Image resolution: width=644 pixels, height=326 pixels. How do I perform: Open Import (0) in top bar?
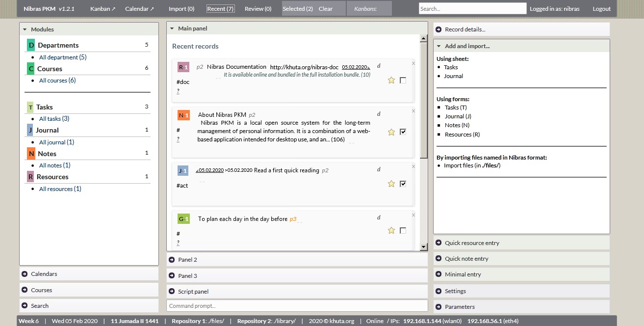181,9
